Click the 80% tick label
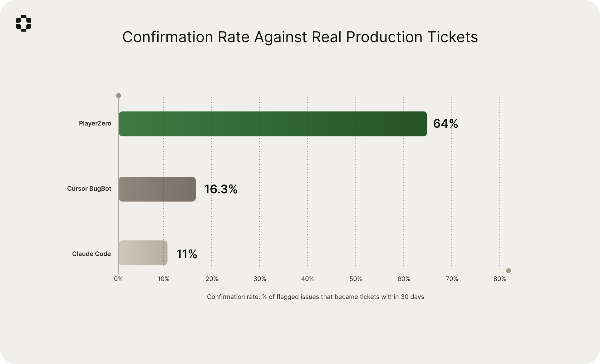The image size is (600, 364). coord(499,279)
